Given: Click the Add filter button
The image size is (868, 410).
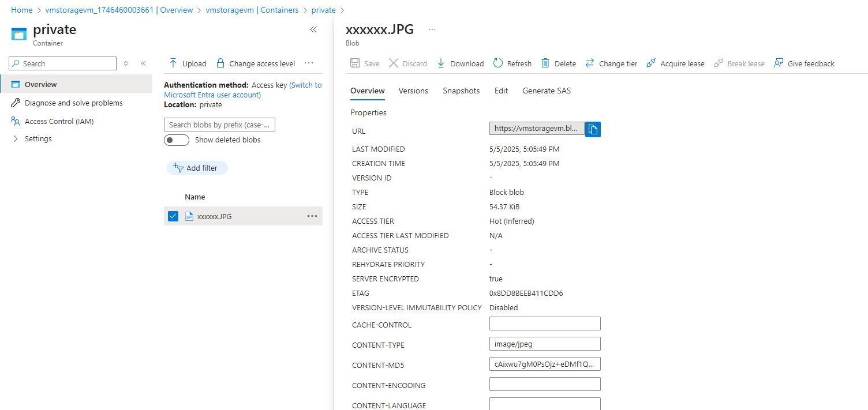Looking at the screenshot, I should [197, 168].
